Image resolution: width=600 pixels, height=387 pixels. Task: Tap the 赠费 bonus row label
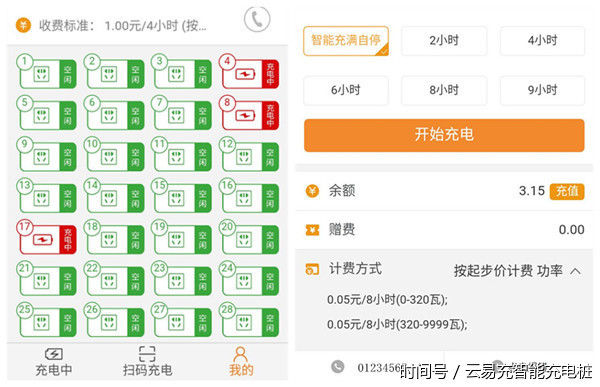(342, 230)
